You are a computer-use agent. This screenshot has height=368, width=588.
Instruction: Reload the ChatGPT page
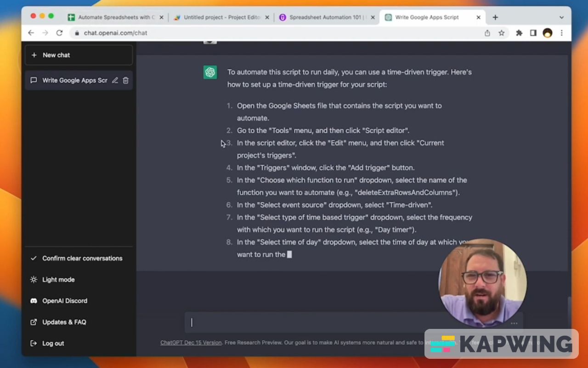(59, 33)
